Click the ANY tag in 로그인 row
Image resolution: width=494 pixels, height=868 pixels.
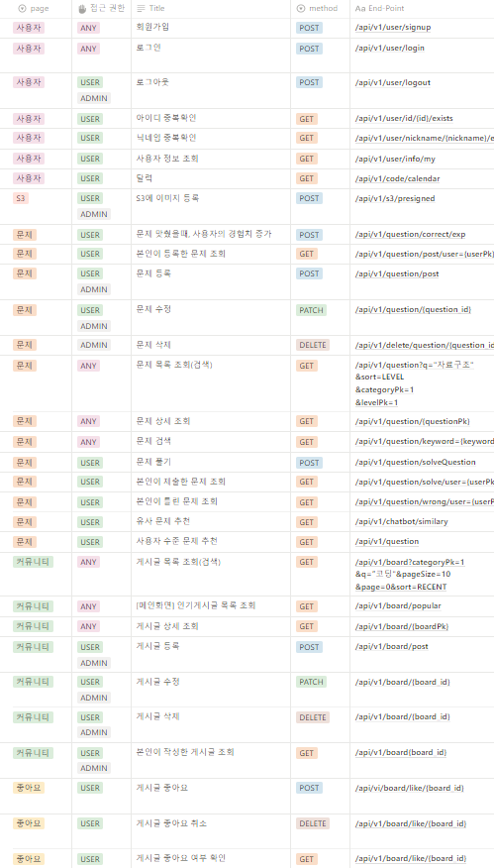[88, 49]
